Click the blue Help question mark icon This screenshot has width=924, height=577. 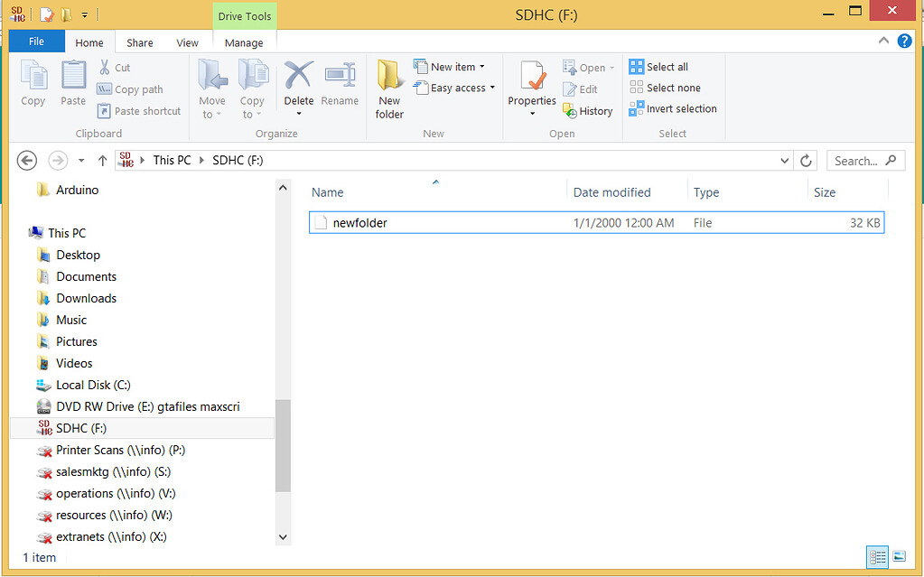(904, 41)
